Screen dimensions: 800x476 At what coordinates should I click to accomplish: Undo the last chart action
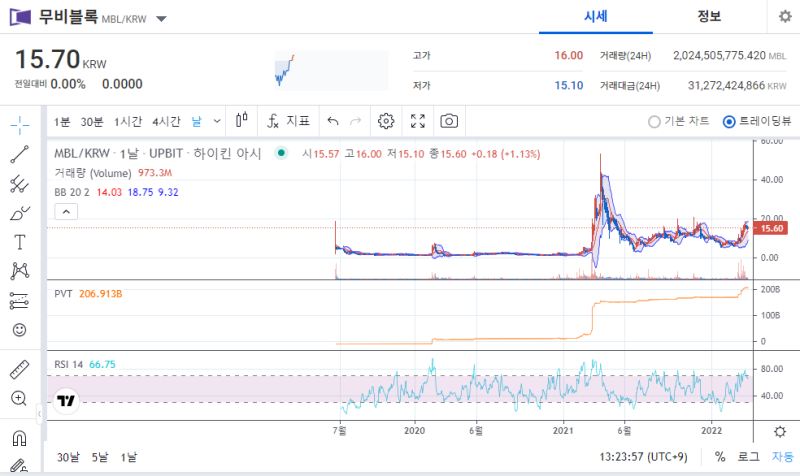pyautogui.click(x=333, y=121)
